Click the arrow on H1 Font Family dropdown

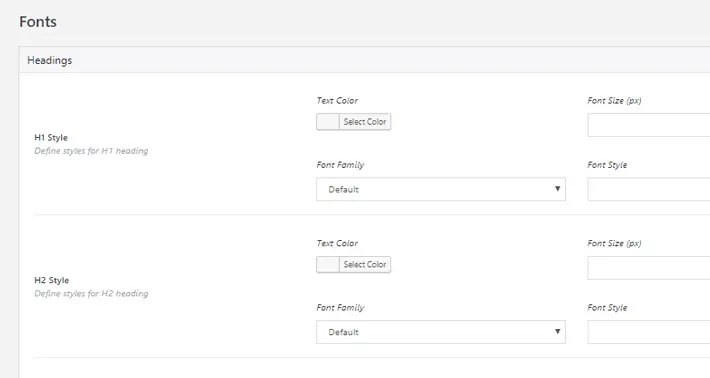(x=557, y=189)
